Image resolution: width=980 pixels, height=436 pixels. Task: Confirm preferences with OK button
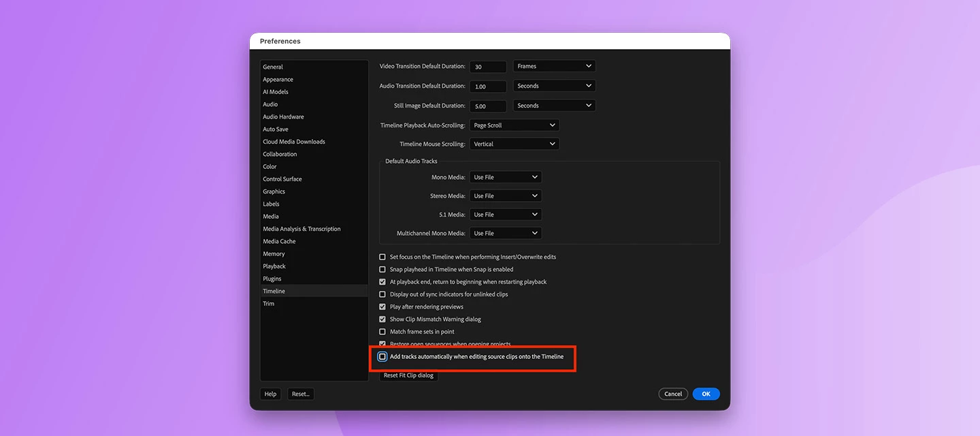pyautogui.click(x=706, y=394)
